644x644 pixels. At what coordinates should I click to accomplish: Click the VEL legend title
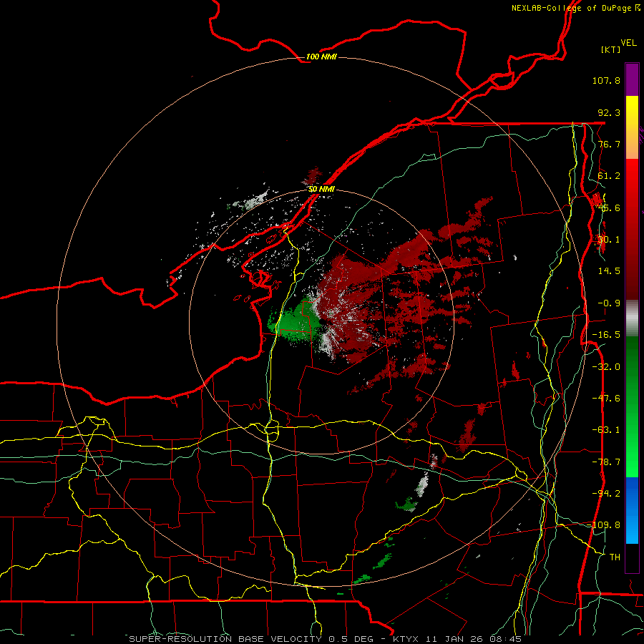point(629,43)
